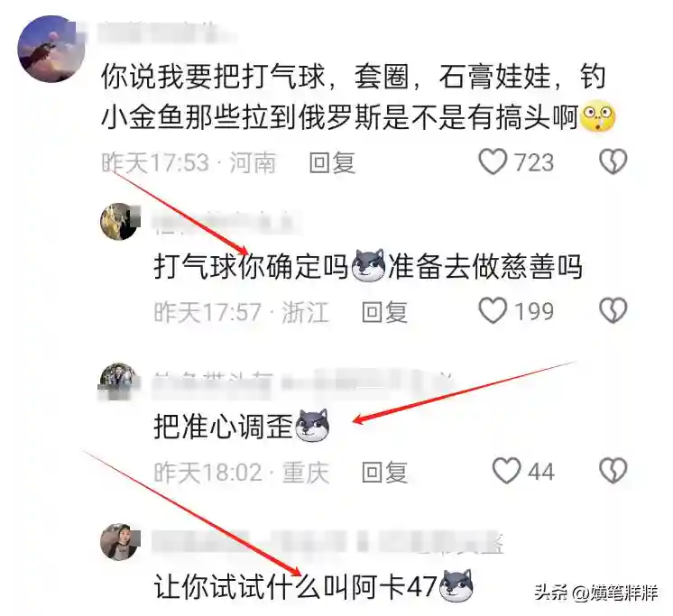Open the top commenter's sunset avatar
673x616 pixels.
[x=51, y=49]
